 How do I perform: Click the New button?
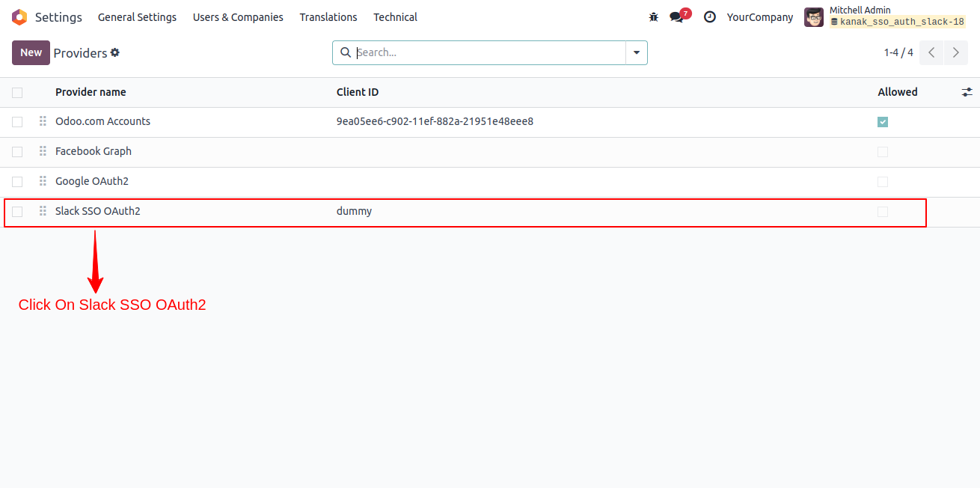click(x=31, y=52)
